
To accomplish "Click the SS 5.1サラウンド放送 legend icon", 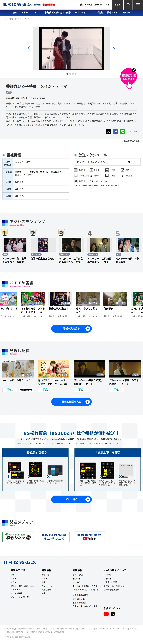I will click(x=91, y=181).
